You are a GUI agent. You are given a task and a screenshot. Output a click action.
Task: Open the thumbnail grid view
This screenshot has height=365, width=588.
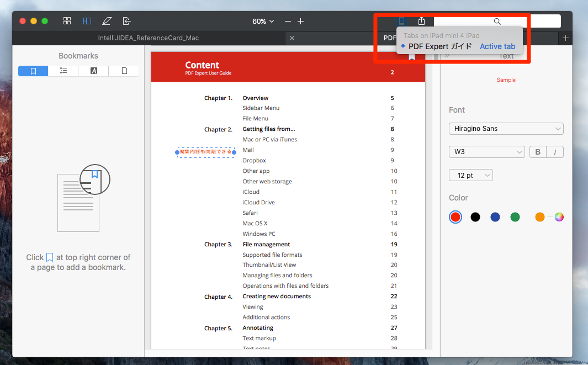coord(67,21)
